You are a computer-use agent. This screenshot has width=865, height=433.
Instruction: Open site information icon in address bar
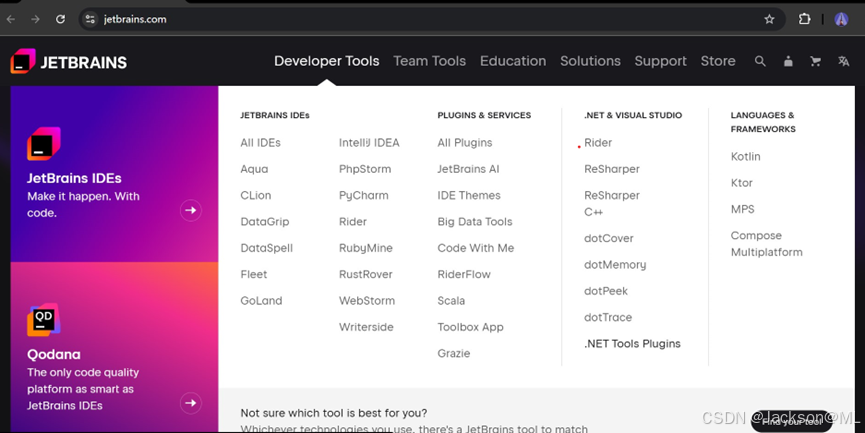coord(90,19)
